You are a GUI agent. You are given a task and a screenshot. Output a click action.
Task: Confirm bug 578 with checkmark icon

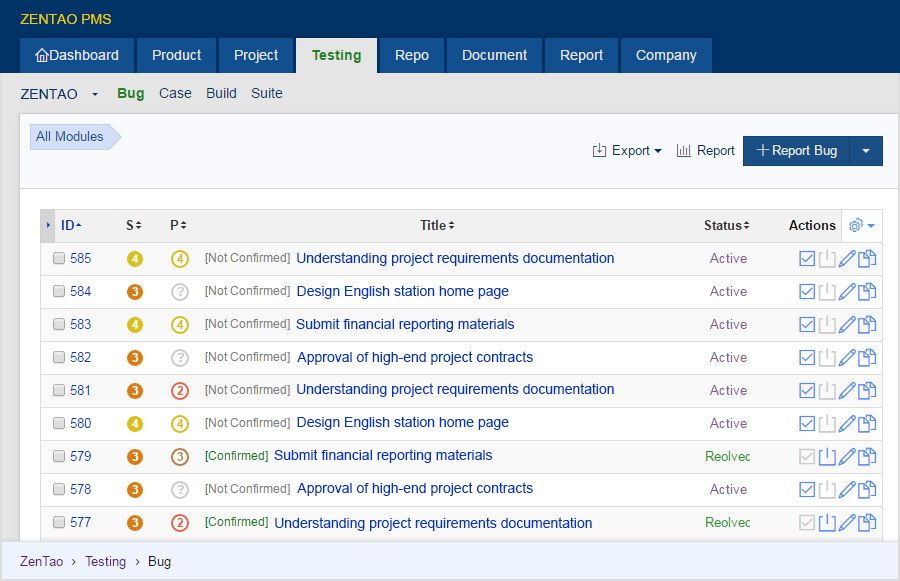coord(806,490)
